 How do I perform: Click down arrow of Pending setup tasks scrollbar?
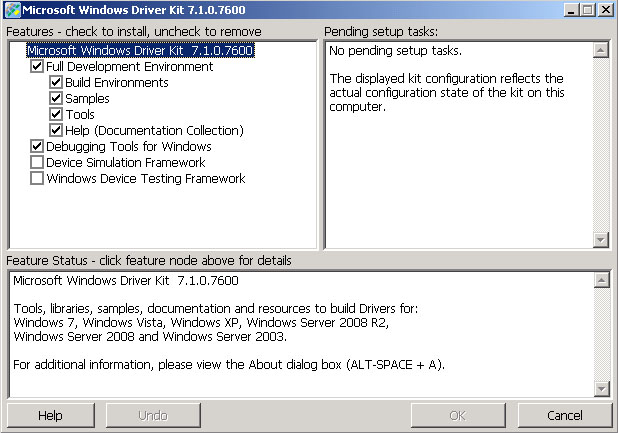(600, 240)
